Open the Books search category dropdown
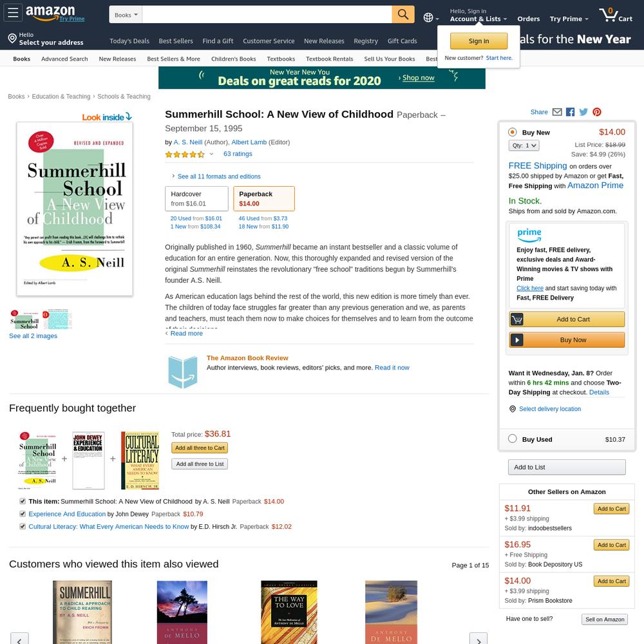644x644 pixels. click(x=126, y=15)
